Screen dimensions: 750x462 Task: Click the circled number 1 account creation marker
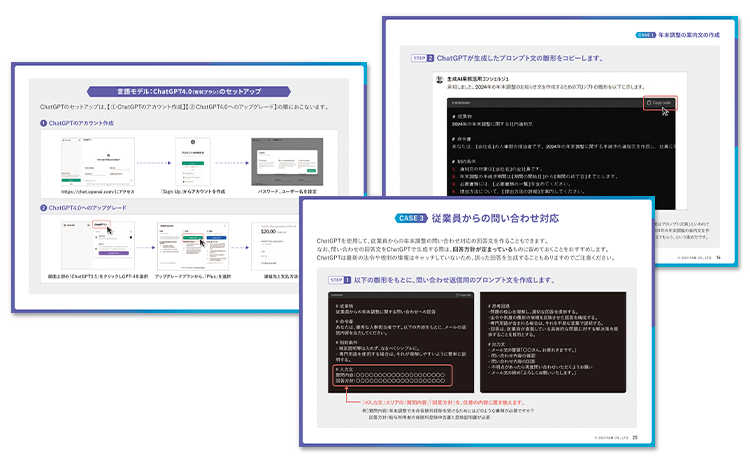(44, 123)
